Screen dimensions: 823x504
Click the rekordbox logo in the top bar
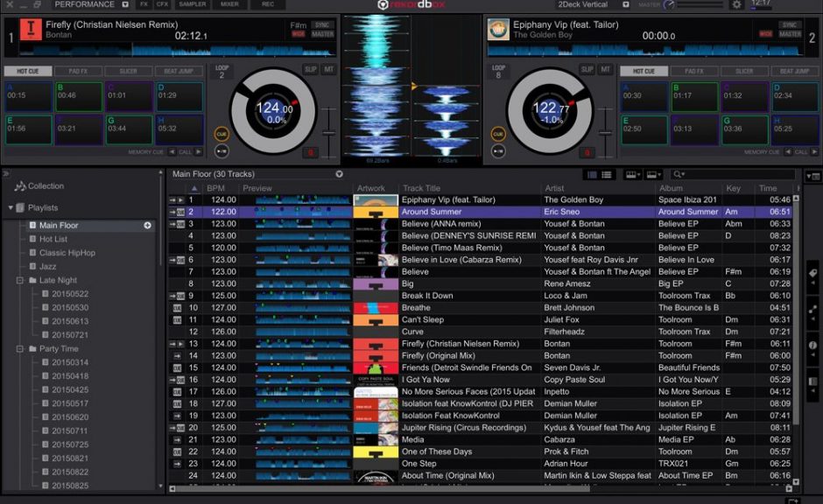pos(411,5)
